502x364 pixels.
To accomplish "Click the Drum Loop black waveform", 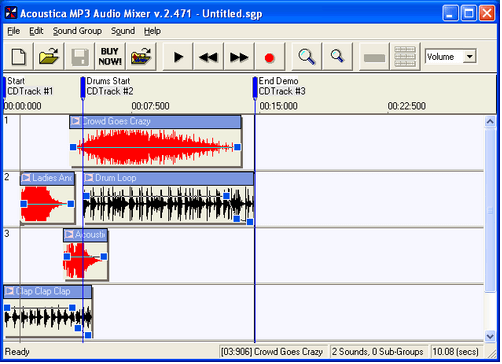I will [169, 204].
